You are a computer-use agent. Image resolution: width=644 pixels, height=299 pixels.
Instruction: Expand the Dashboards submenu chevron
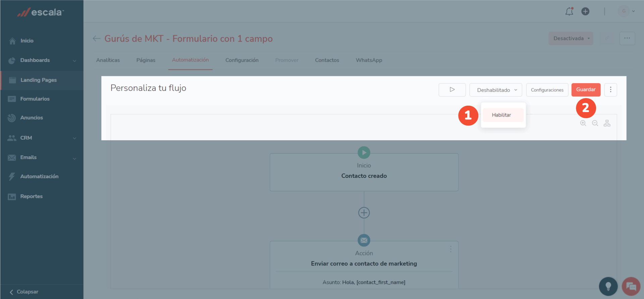coord(74,61)
